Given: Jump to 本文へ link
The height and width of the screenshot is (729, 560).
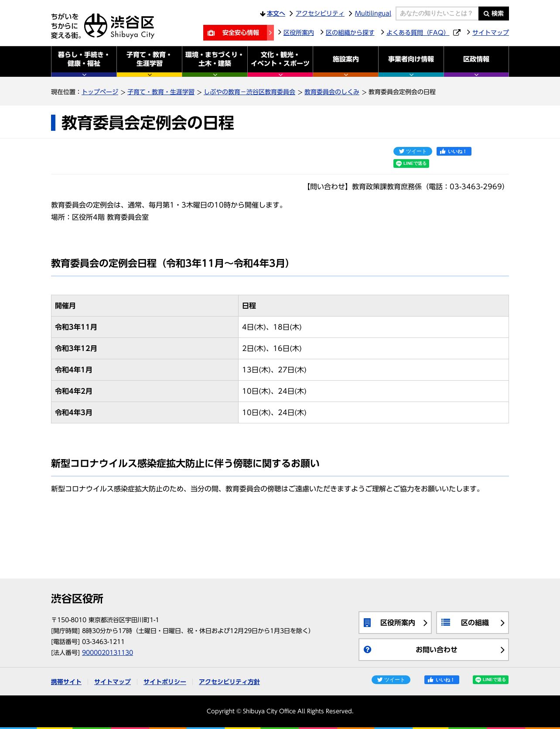Looking at the screenshot, I should (x=276, y=14).
